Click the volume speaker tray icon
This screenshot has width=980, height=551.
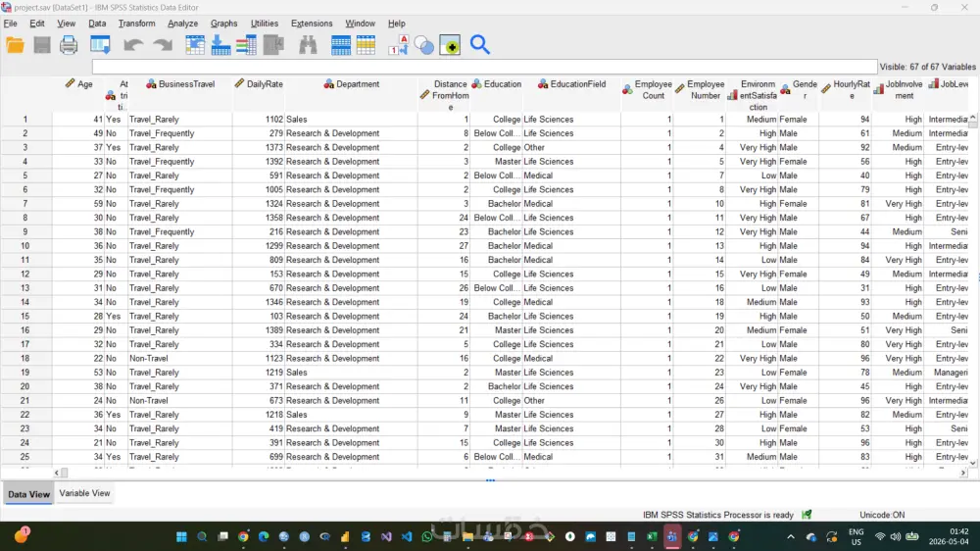(896, 536)
